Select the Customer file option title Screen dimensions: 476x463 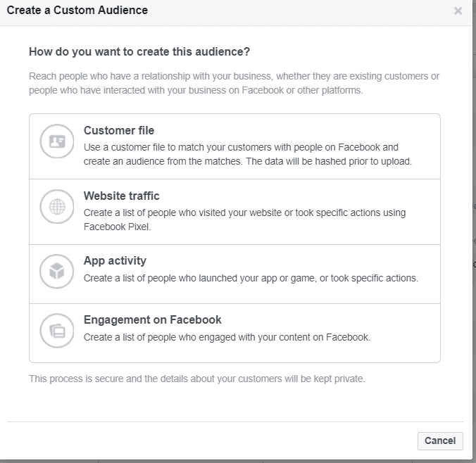point(118,130)
